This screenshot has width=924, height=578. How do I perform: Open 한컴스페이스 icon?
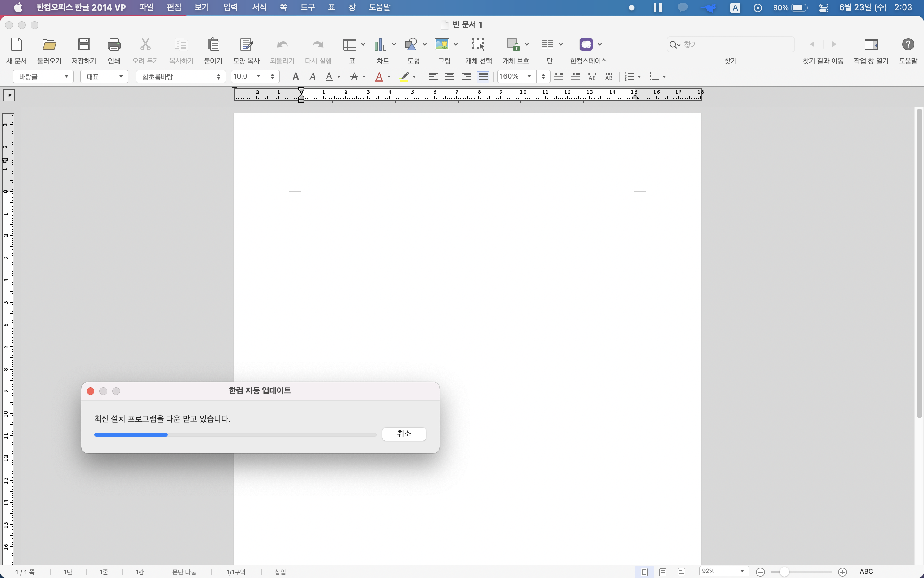coord(586,45)
